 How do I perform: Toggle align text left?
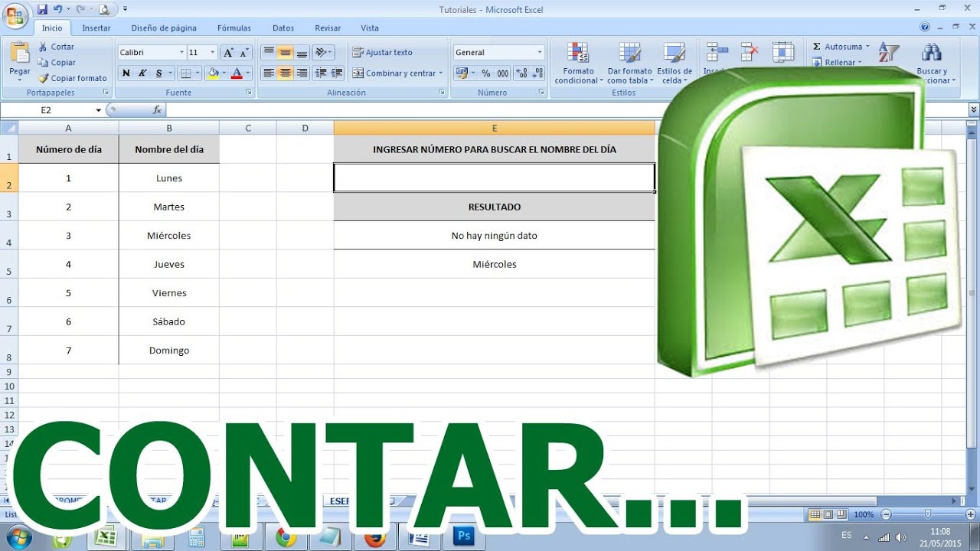(269, 73)
